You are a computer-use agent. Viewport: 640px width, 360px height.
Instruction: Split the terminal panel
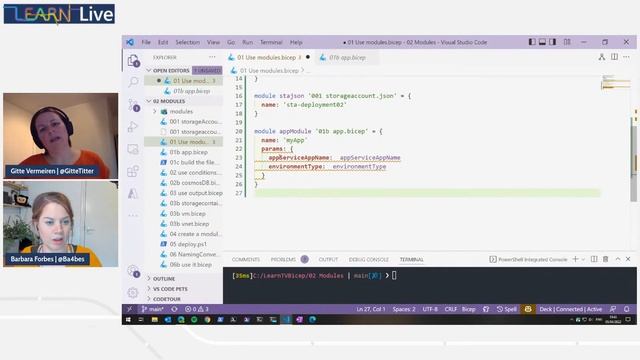594,259
